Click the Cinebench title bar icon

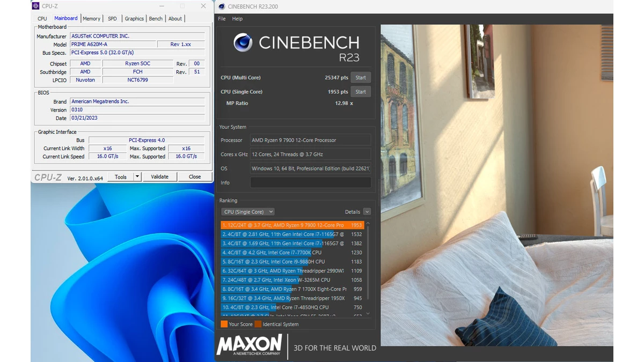click(221, 6)
